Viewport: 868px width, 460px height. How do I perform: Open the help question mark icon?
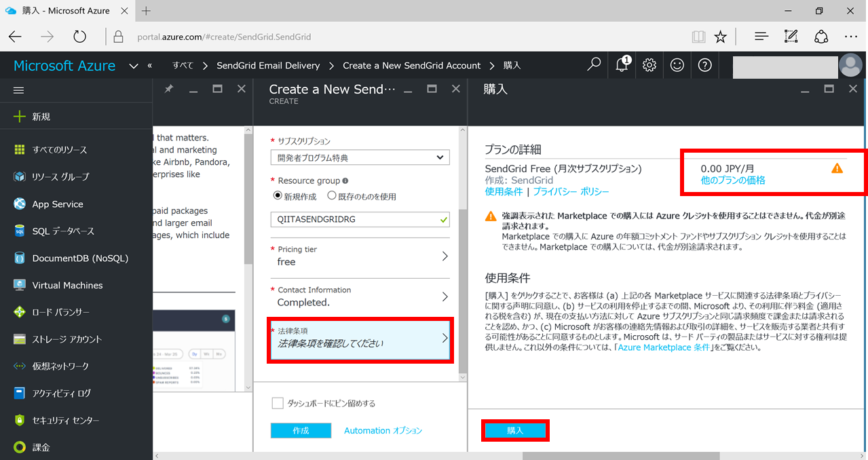(705, 65)
